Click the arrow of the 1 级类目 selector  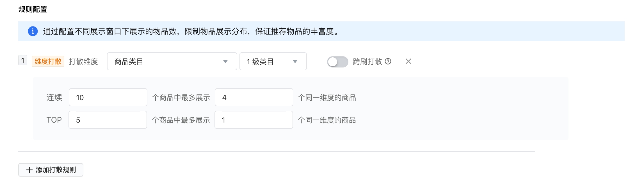(x=295, y=62)
